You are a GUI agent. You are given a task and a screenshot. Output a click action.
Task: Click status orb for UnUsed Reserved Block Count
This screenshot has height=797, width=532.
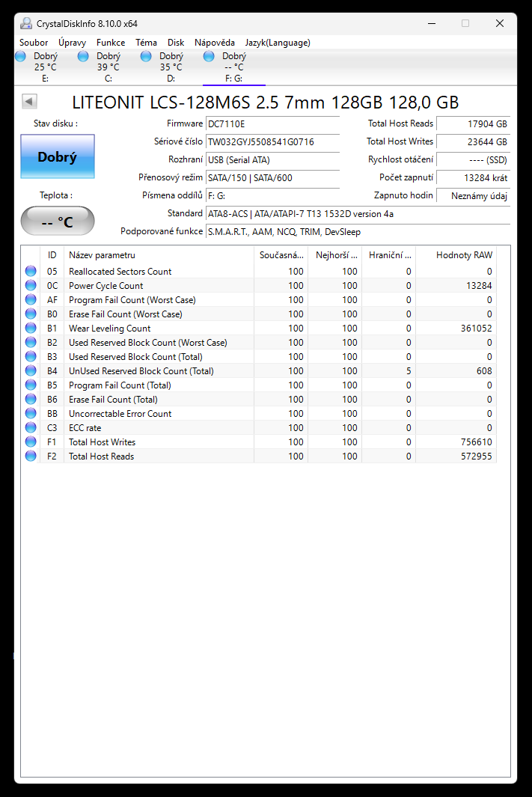point(31,370)
